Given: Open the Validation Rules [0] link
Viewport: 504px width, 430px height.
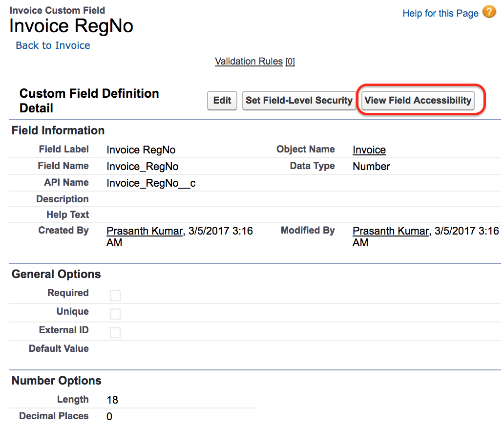Looking at the screenshot, I should pyautogui.click(x=254, y=61).
